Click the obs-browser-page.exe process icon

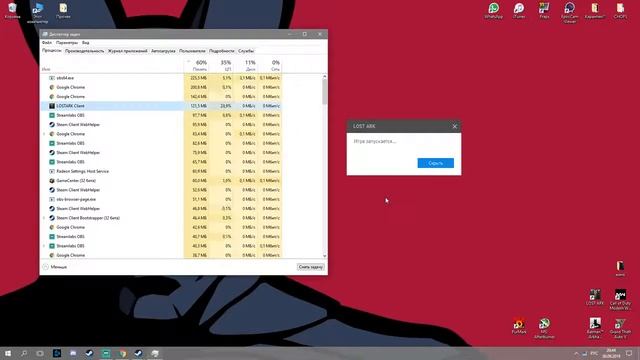[52, 199]
